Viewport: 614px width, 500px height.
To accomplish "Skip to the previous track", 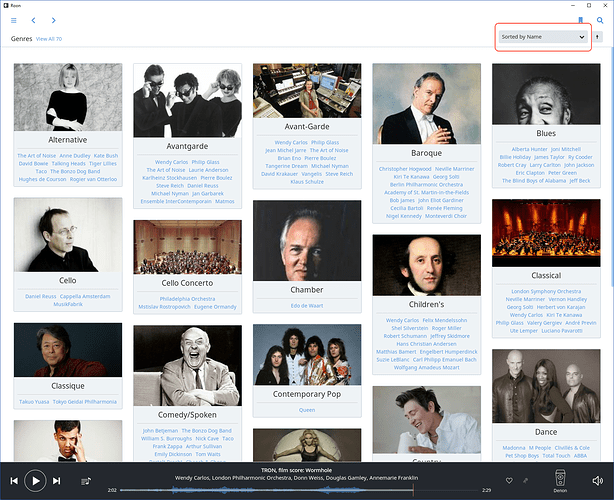I will [13, 481].
